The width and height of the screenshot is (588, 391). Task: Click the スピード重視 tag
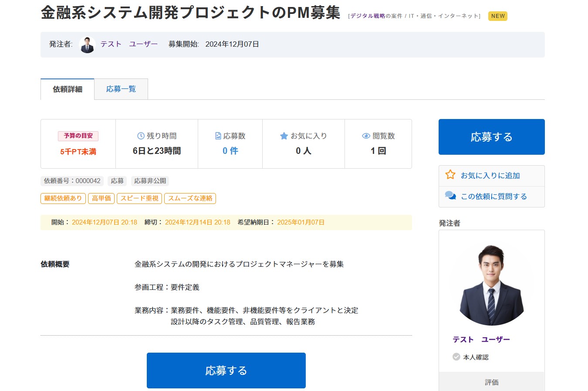click(x=139, y=198)
